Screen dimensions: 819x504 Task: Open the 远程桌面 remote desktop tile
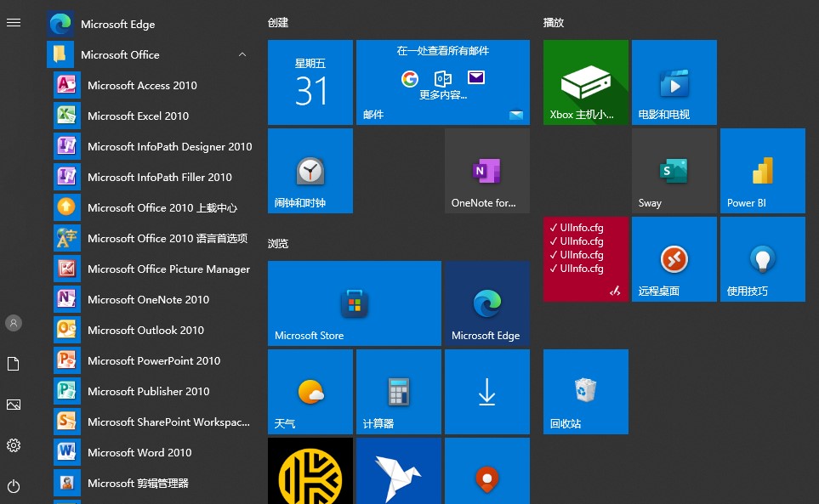[x=674, y=259]
